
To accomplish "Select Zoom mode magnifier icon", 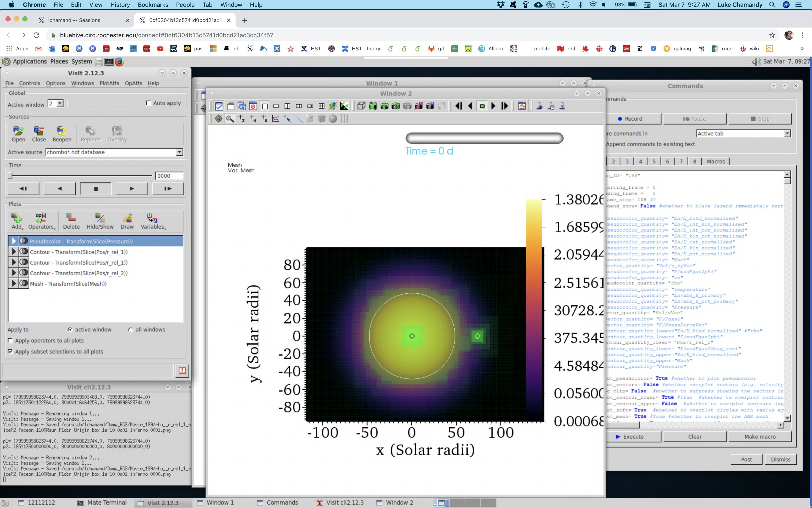I will tap(230, 119).
